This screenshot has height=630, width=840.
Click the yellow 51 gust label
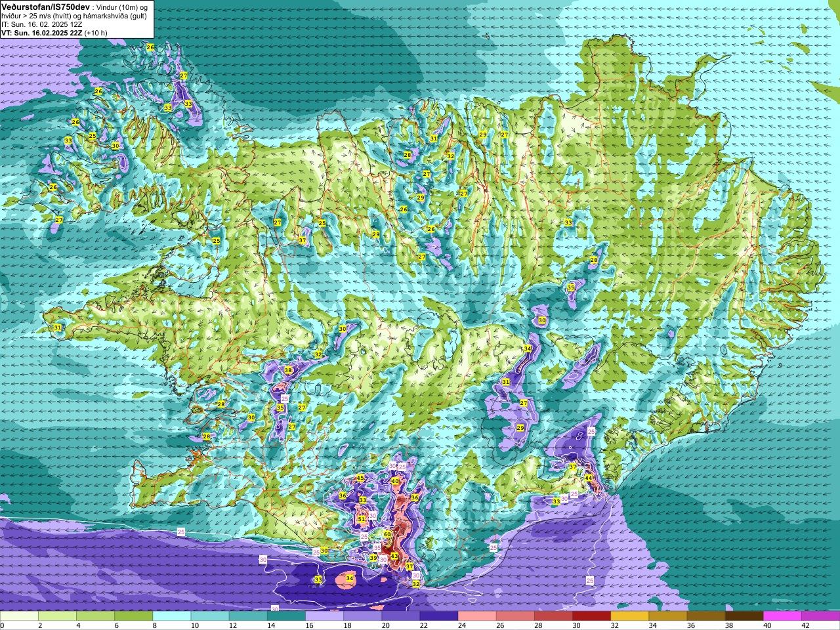pos(362,519)
